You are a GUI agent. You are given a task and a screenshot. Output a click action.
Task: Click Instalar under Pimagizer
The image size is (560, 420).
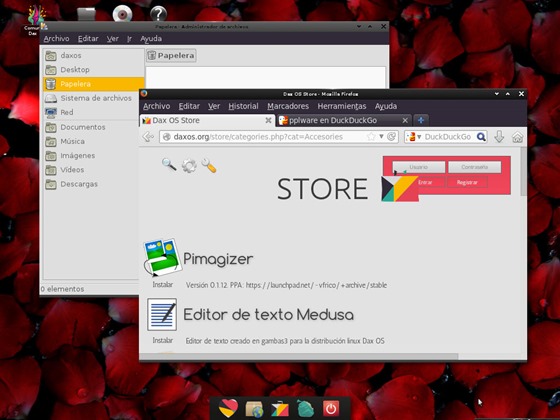coord(163,285)
